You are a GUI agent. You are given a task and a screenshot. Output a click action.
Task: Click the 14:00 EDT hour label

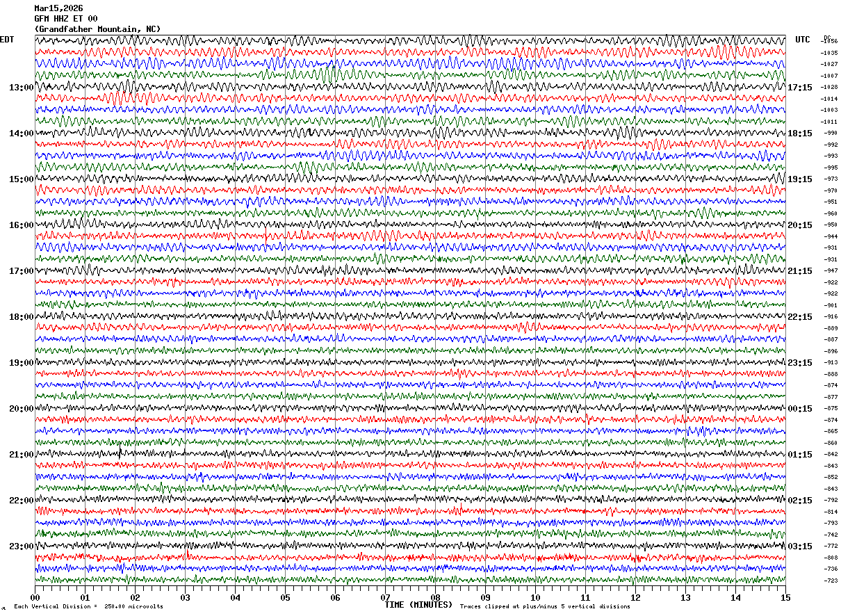point(22,133)
